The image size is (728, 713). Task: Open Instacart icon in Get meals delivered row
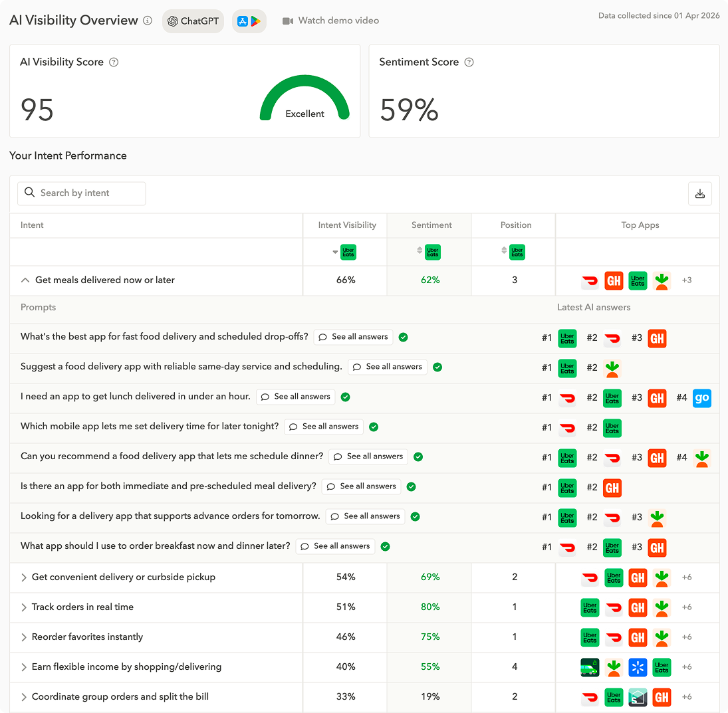click(662, 281)
